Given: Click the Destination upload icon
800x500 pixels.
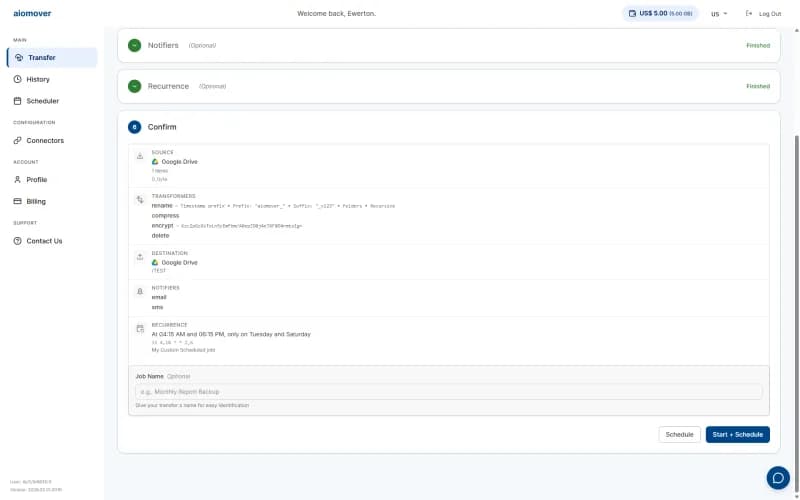Looking at the screenshot, I should [140, 257].
